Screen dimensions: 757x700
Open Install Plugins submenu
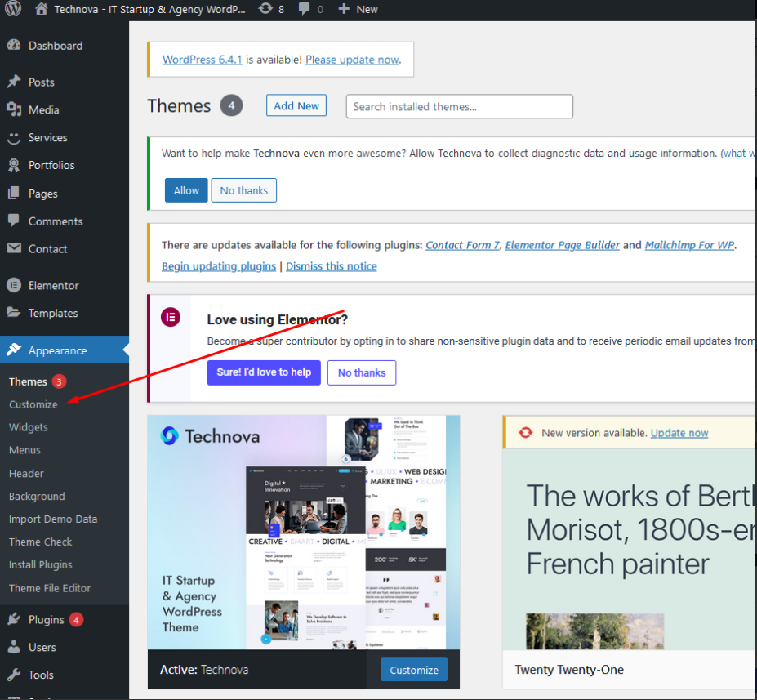tap(41, 564)
